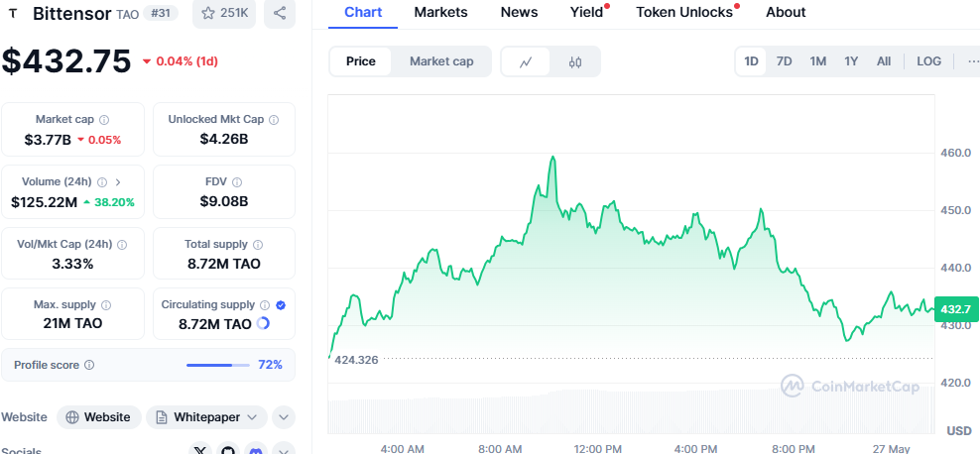Click the 424.326 opening price label
This screenshot has height=454, width=980.
tap(356, 360)
